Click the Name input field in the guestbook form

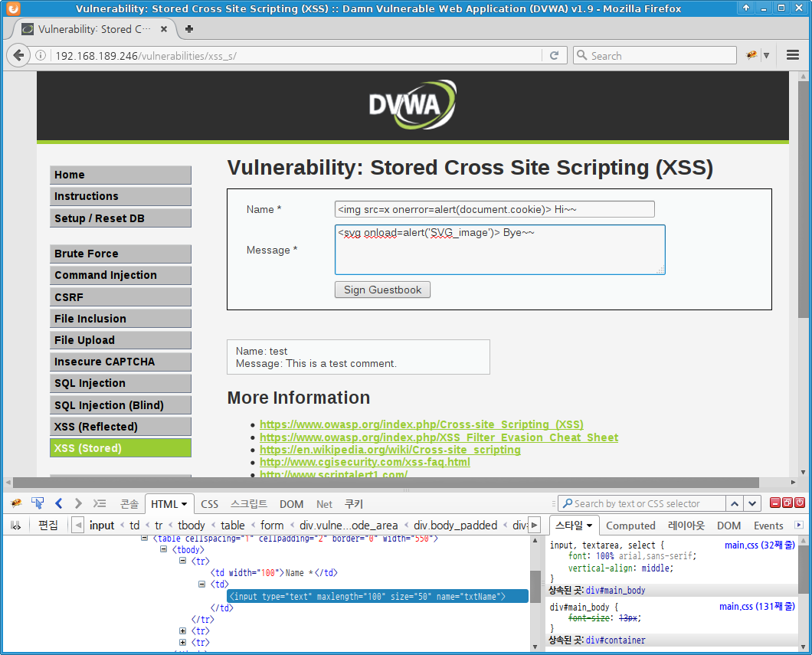coord(495,209)
